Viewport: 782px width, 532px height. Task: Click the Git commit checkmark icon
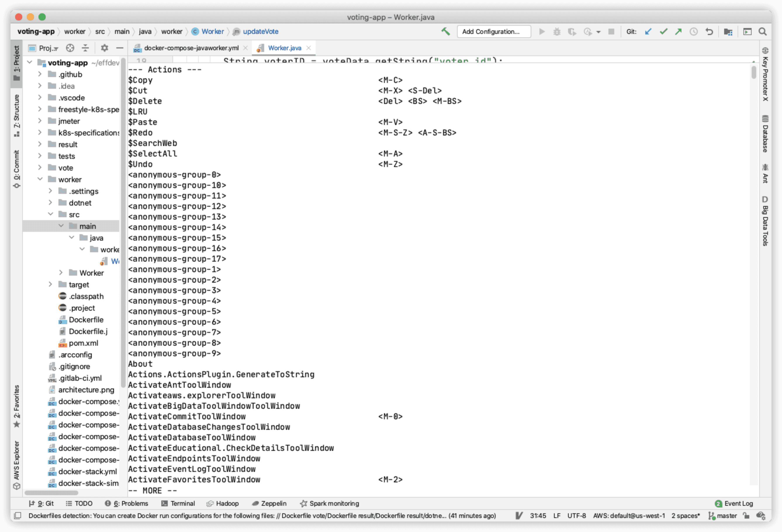click(x=663, y=32)
